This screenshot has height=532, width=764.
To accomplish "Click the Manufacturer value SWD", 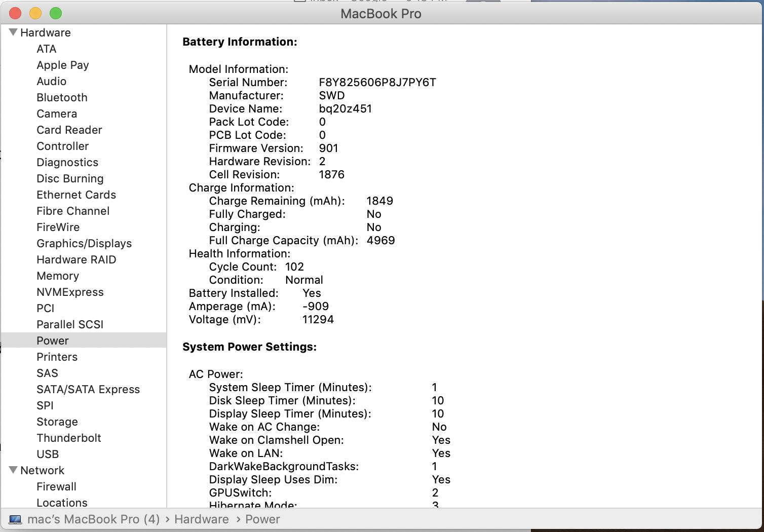I will tap(332, 95).
